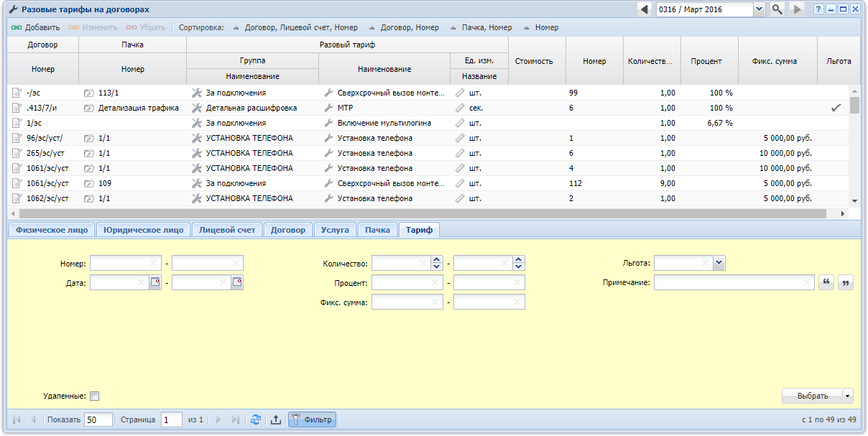Switch to the Пачка tab
The height and width of the screenshot is (436, 868).
(377, 230)
